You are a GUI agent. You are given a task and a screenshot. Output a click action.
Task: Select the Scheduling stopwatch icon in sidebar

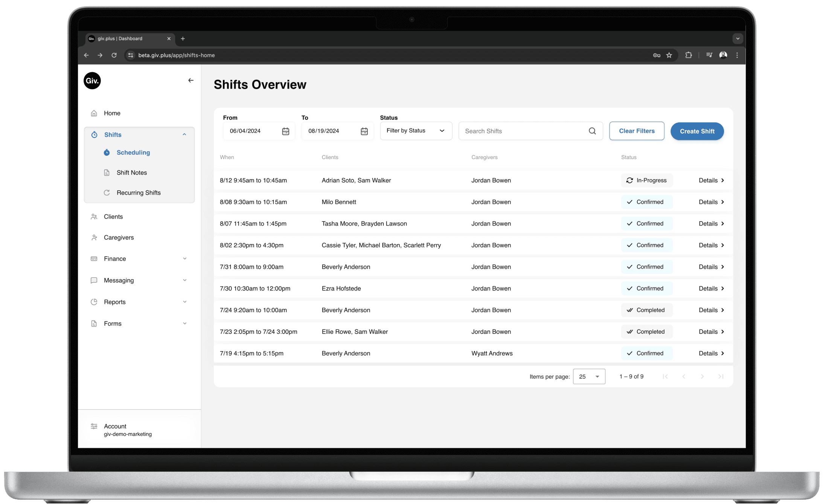107,152
